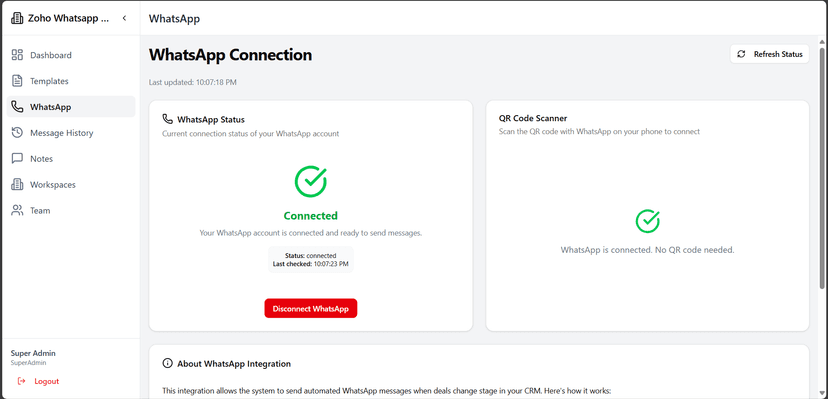
Task: Click the refresh arrows icon in Refresh Status
Action: [x=741, y=54]
